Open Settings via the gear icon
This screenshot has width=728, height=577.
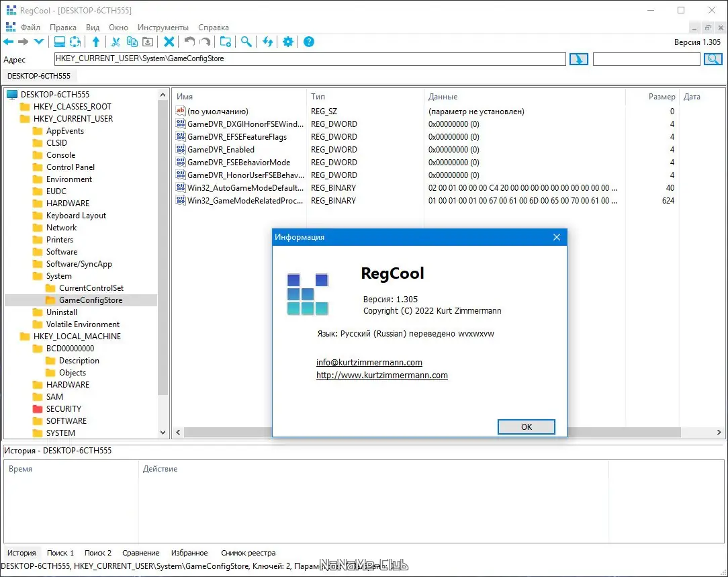(x=288, y=42)
